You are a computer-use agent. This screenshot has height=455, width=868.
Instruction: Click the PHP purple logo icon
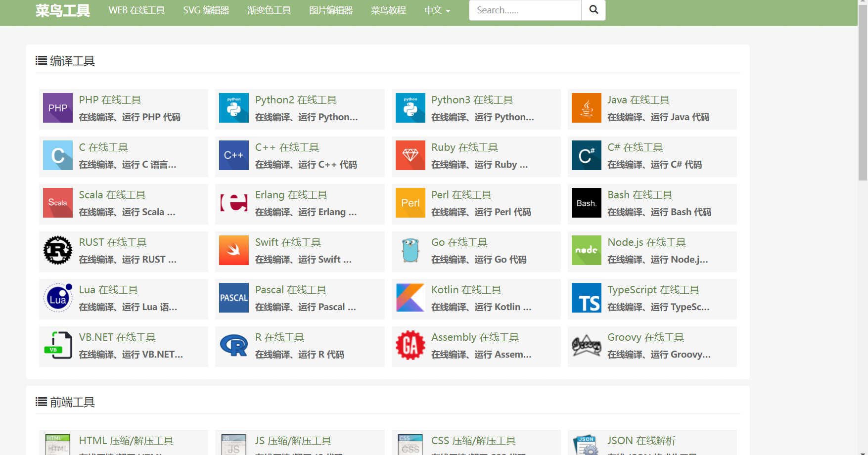pos(58,108)
